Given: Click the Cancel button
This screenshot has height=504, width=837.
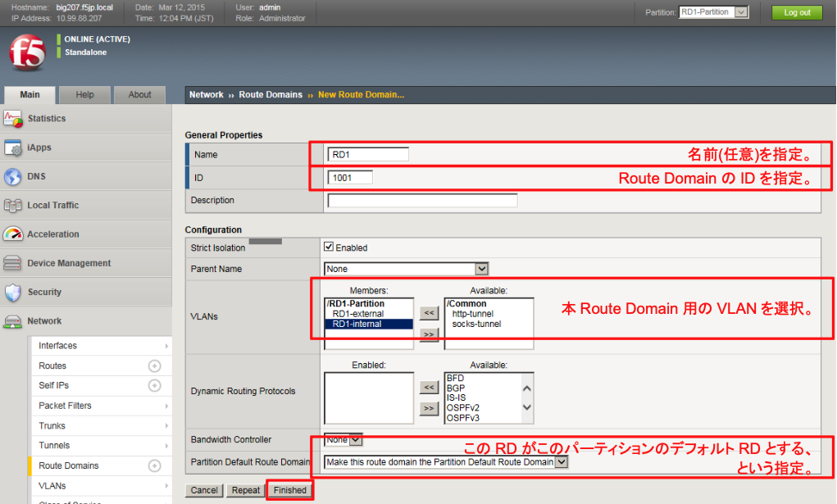Looking at the screenshot, I should point(204,490).
